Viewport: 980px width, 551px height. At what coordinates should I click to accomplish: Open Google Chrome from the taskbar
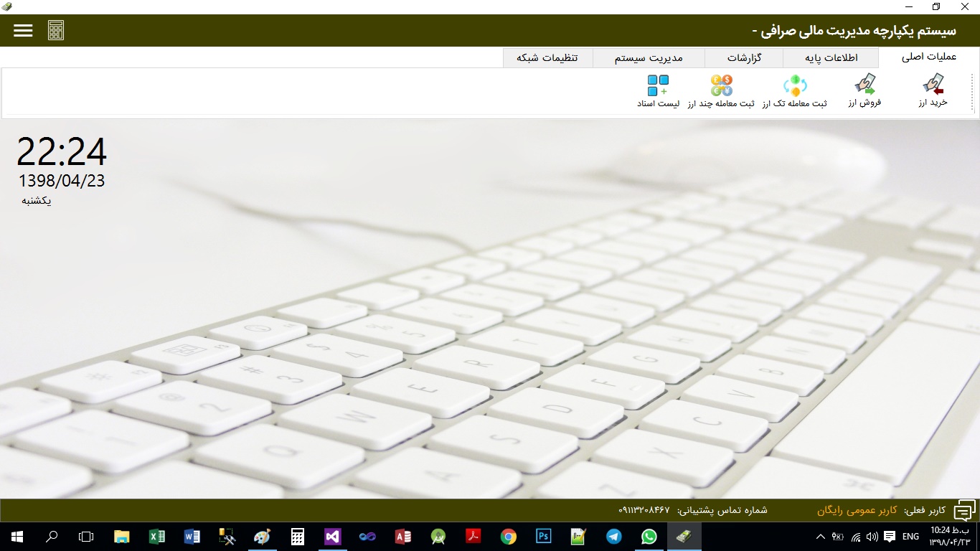coord(509,537)
